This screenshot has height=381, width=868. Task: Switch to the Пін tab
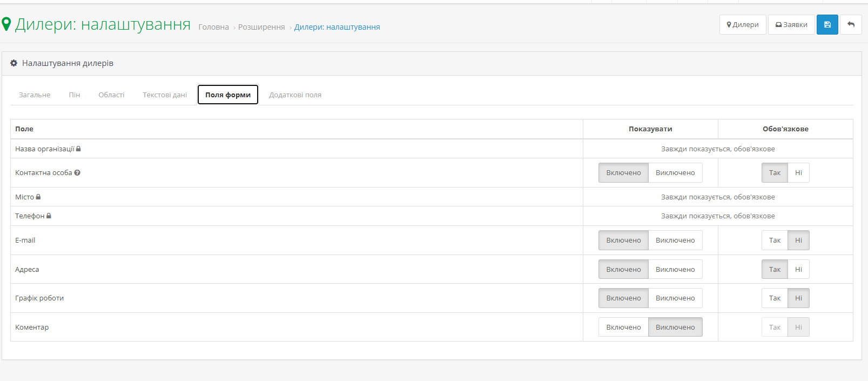pos(75,95)
